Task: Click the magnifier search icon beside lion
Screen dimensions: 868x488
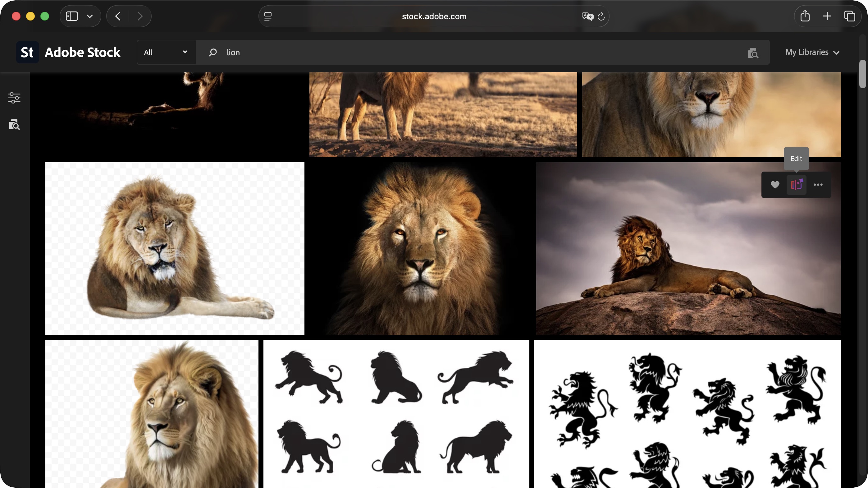Action: tap(212, 52)
